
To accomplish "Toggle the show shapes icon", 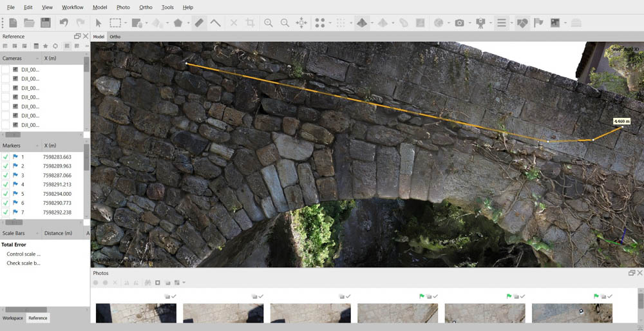I will pyautogui.click(x=522, y=23).
